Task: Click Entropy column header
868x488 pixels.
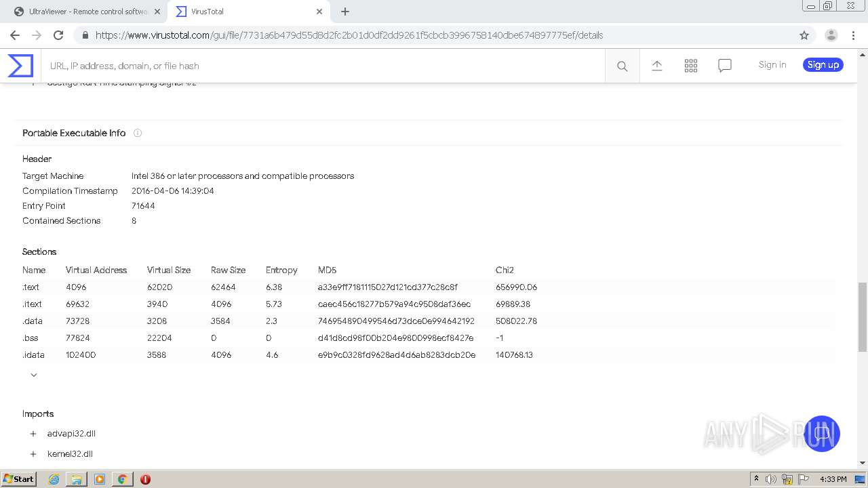Action: click(282, 270)
